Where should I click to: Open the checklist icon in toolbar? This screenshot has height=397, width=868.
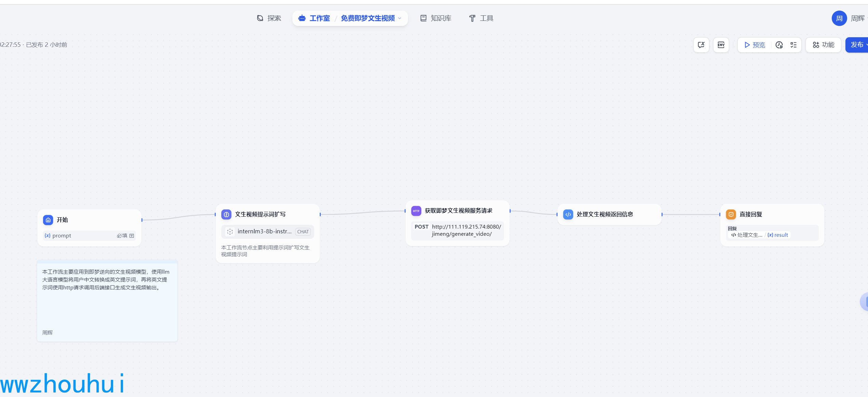[x=793, y=45]
